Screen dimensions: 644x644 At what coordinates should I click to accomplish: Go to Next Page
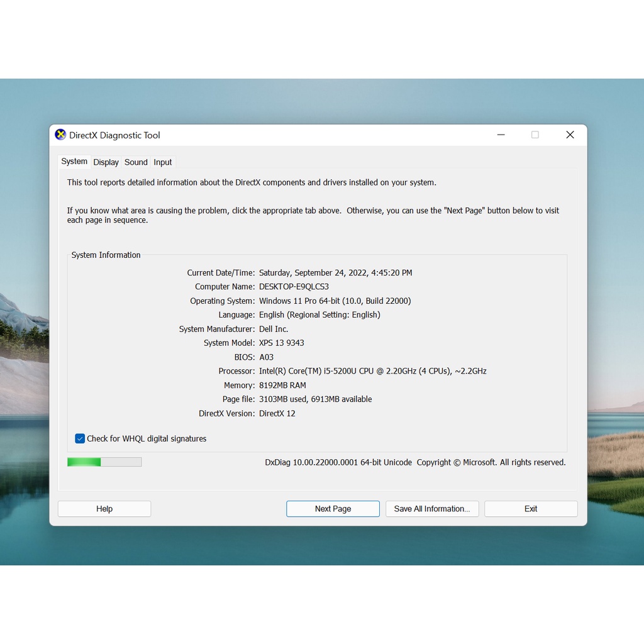[x=333, y=509]
